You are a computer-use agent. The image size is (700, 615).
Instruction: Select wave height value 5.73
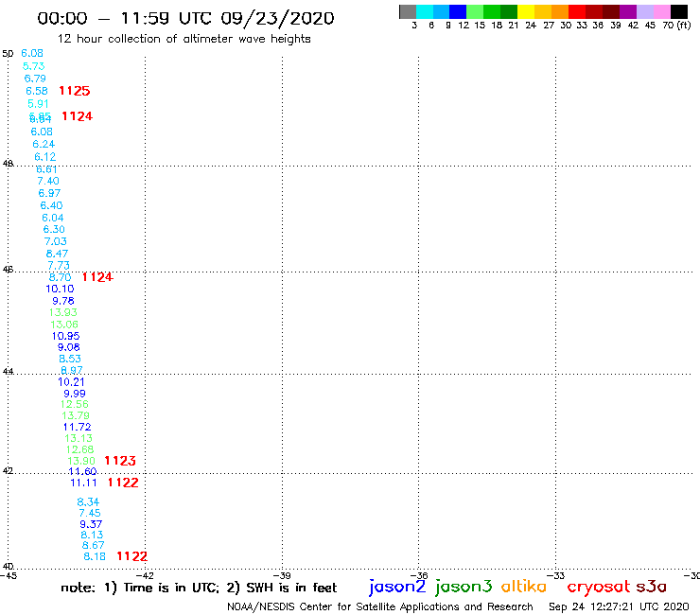[33, 66]
